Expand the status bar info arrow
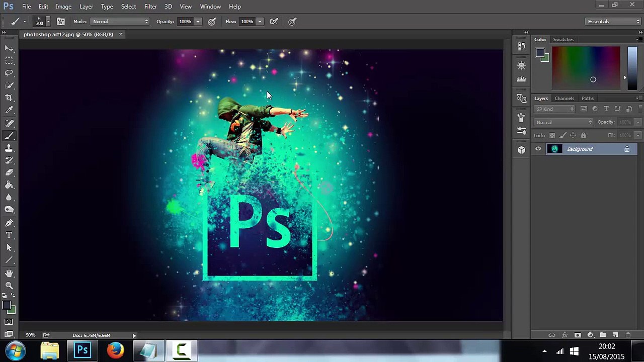This screenshot has height=362, width=644. point(134,335)
